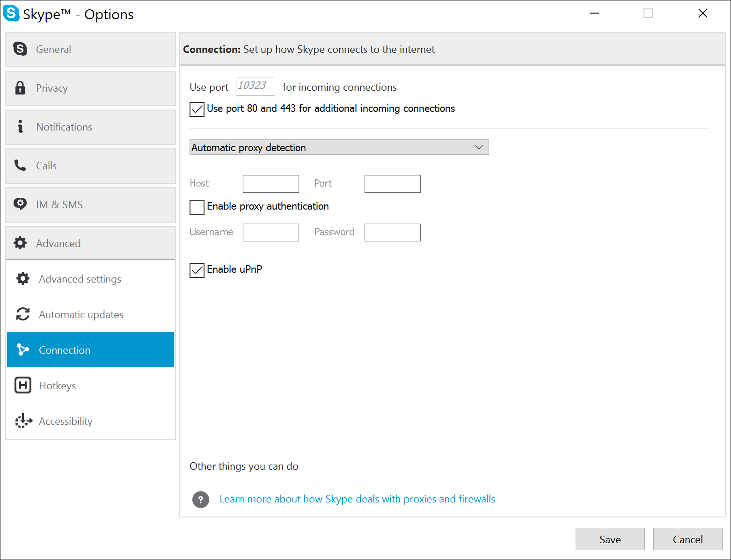Click the Accessibility icon
731x560 pixels.
23,421
